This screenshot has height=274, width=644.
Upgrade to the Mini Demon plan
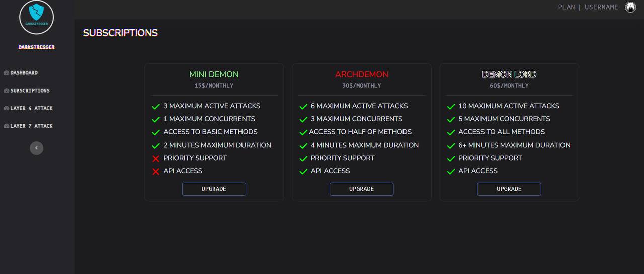(x=214, y=189)
